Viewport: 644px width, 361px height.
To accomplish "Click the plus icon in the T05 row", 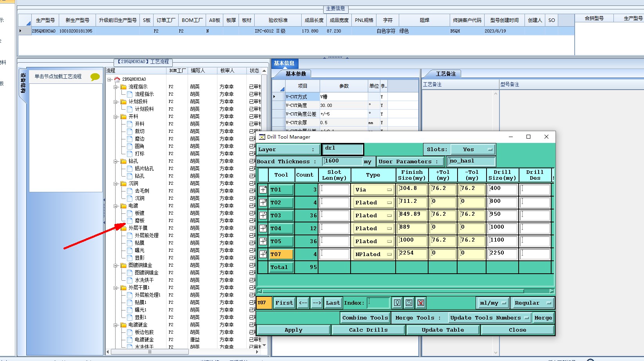I will [263, 241].
